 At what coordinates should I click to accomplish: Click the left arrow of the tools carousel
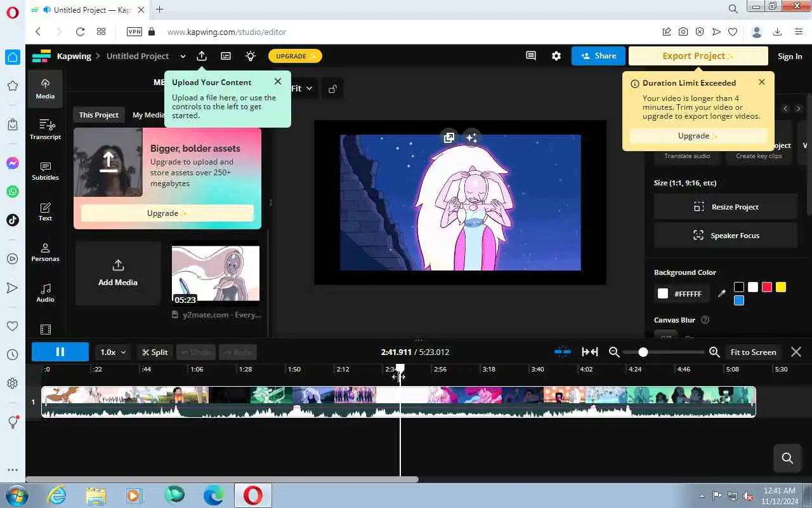coord(785,109)
